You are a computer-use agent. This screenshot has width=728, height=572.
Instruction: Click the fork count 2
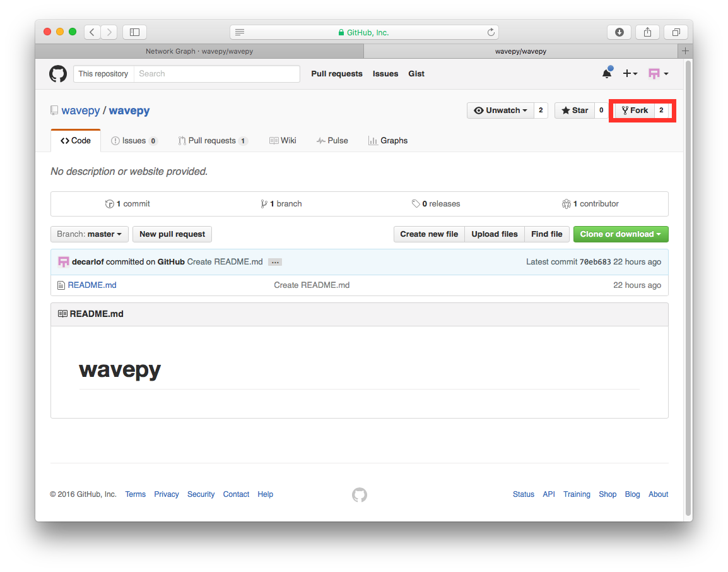tap(661, 110)
